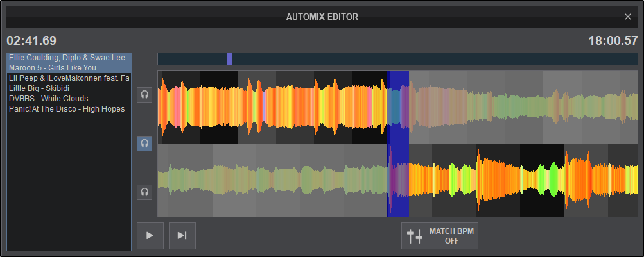Select the Ellie Goulding, Diplo & Swae Lee track
This screenshot has width=644, height=257.
click(69, 58)
